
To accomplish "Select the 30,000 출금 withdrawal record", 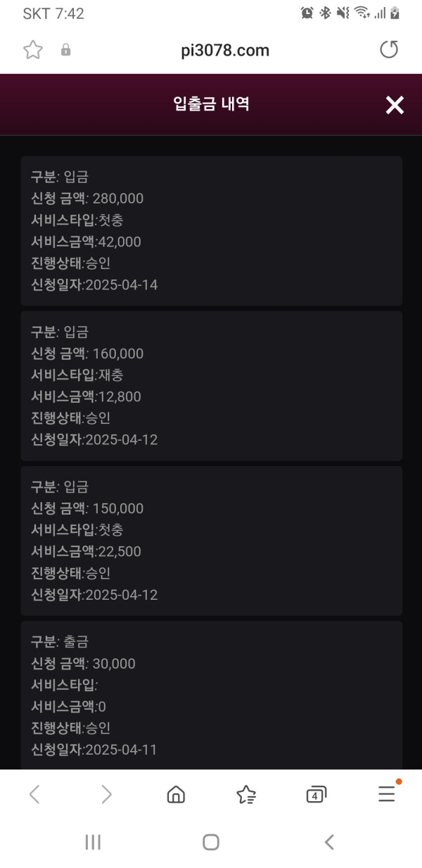I will click(211, 695).
